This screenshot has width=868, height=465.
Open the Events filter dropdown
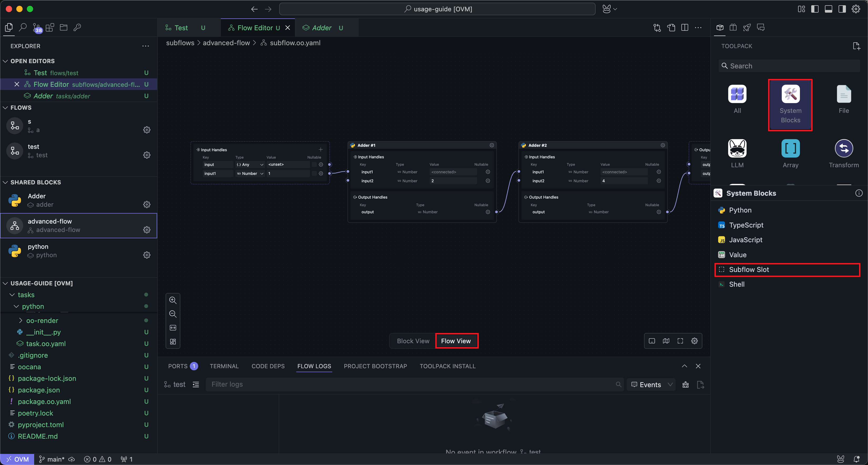click(x=651, y=385)
